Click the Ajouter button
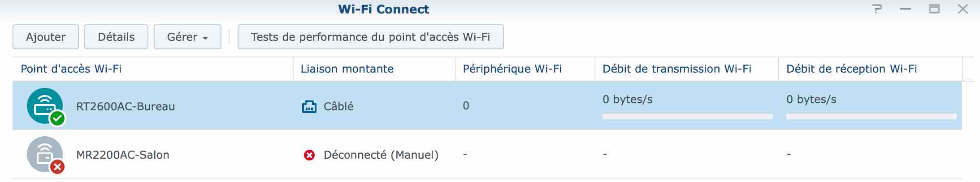The image size is (980, 182). tap(46, 37)
